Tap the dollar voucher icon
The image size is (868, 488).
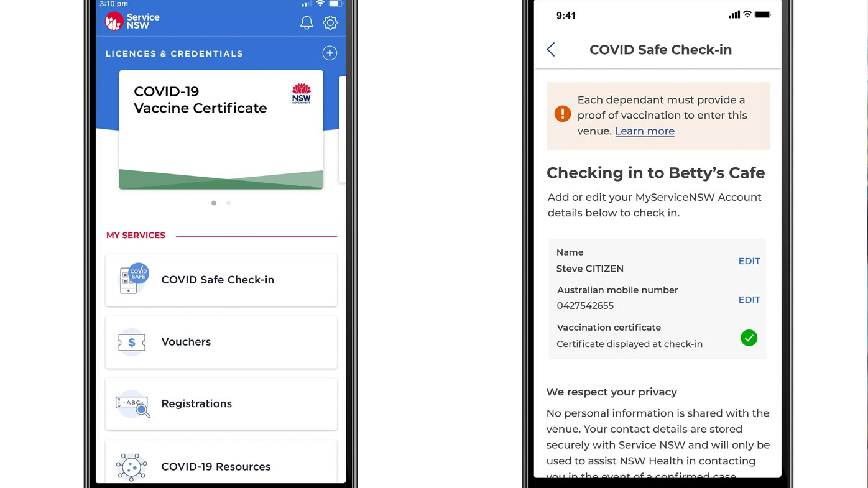[132, 342]
